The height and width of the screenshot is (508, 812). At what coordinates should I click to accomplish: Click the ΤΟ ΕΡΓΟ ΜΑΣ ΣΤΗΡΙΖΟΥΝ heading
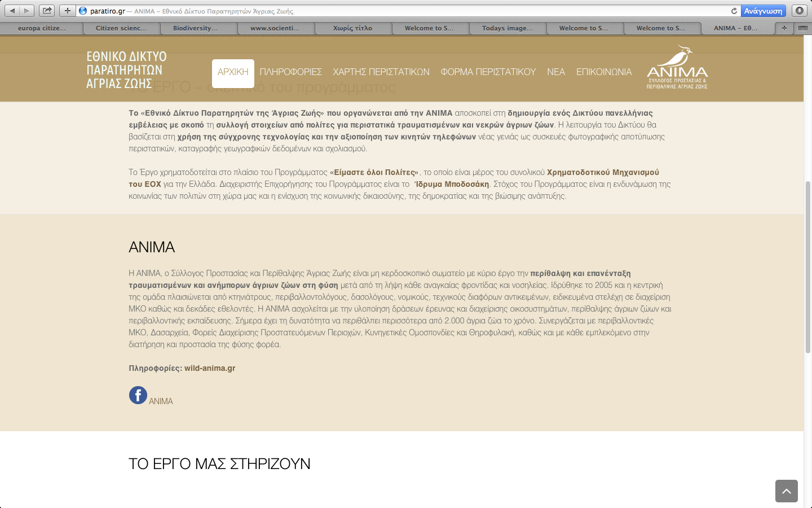click(219, 464)
